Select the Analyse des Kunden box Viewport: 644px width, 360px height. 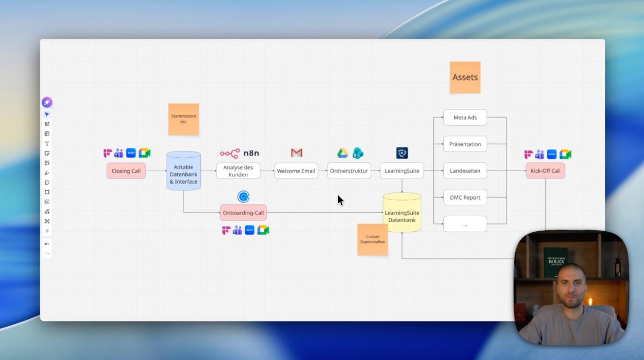pyautogui.click(x=238, y=171)
